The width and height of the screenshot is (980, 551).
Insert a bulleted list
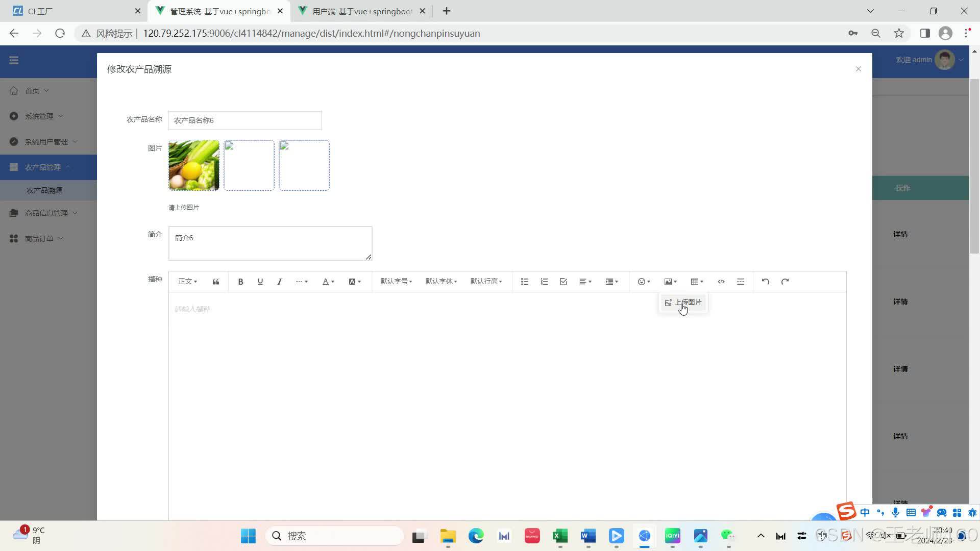point(524,282)
